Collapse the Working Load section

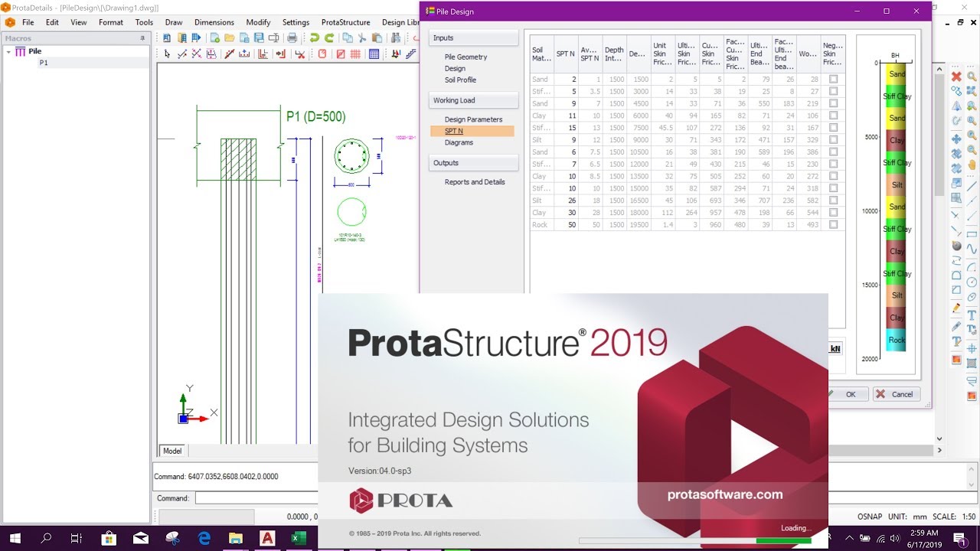pos(473,100)
